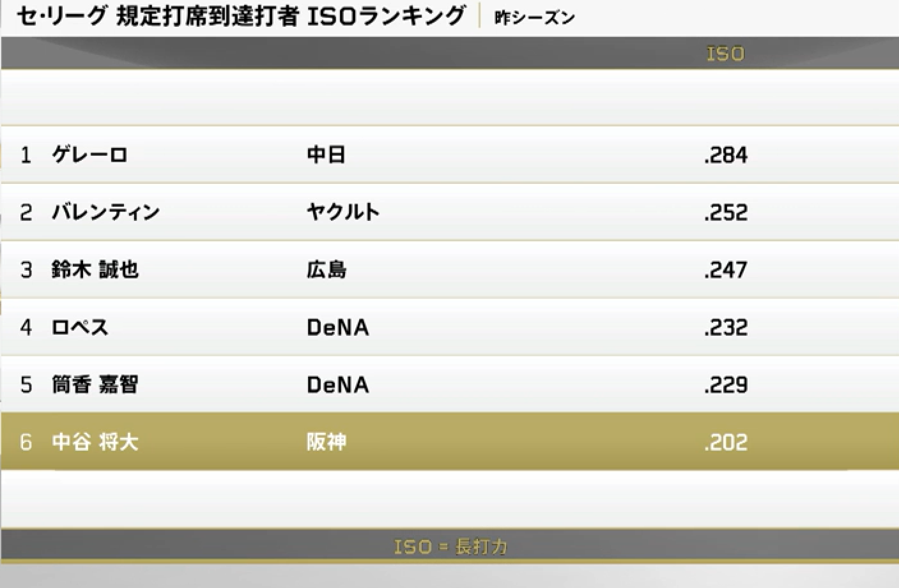899x588 pixels.
Task: Click the .247 ISO value
Action: click(x=726, y=270)
